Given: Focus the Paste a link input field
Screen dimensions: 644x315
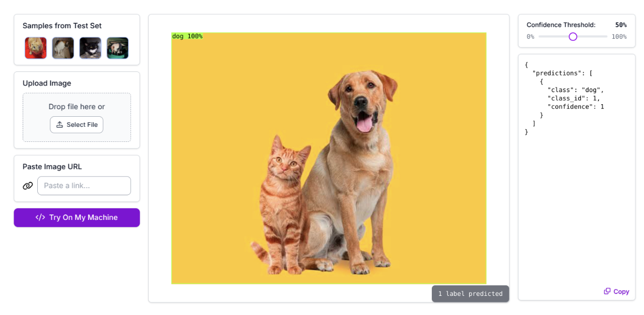Looking at the screenshot, I should pos(84,186).
